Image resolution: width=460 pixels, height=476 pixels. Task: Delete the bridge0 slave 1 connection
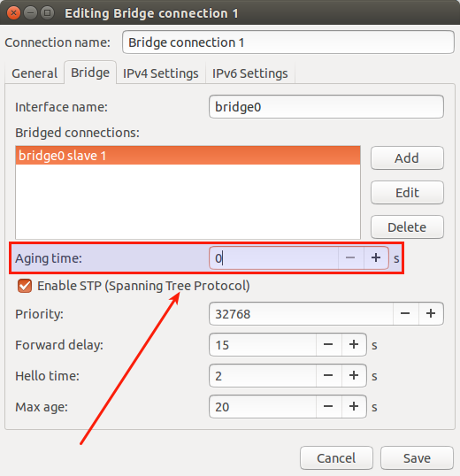[407, 227]
